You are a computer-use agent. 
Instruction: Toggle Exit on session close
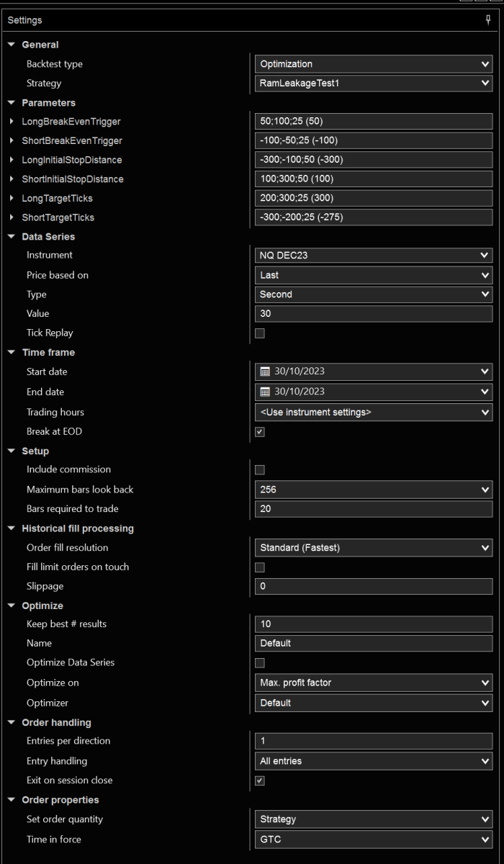coord(260,780)
